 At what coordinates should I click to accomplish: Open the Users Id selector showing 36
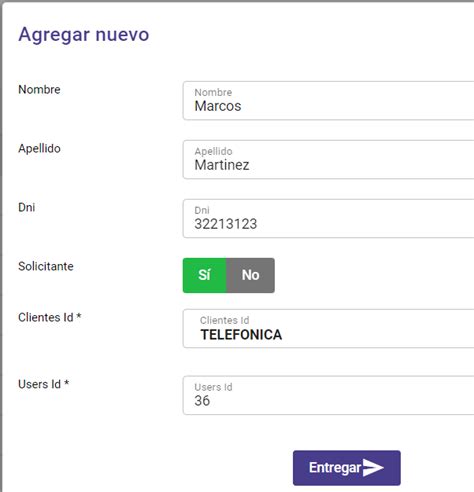point(328,395)
